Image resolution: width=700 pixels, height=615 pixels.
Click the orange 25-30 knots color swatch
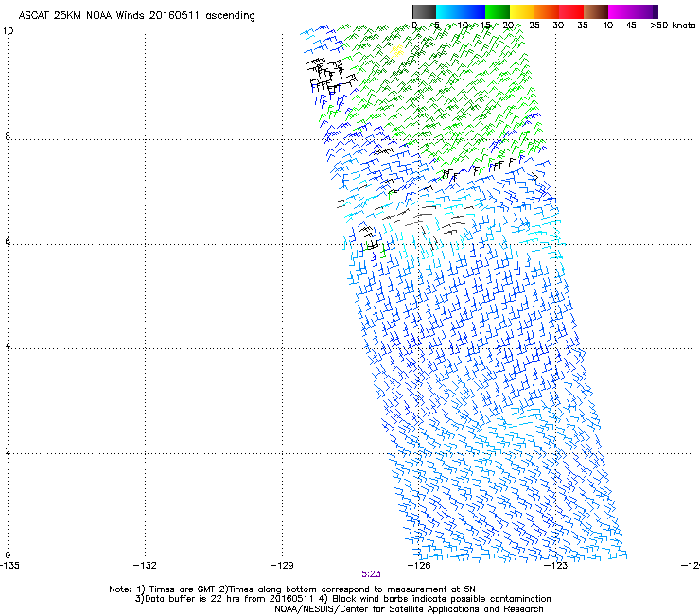click(547, 11)
